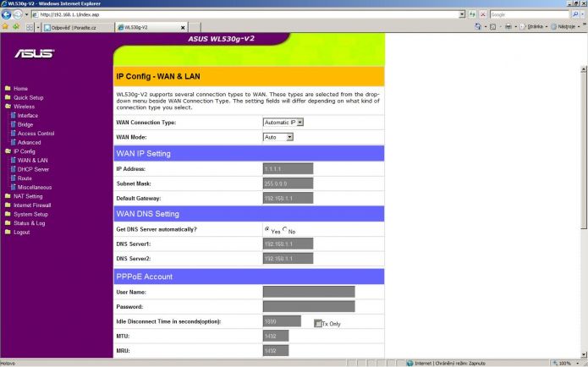Open a new empty browser tab
Screen dimensions: 588x367
point(195,27)
